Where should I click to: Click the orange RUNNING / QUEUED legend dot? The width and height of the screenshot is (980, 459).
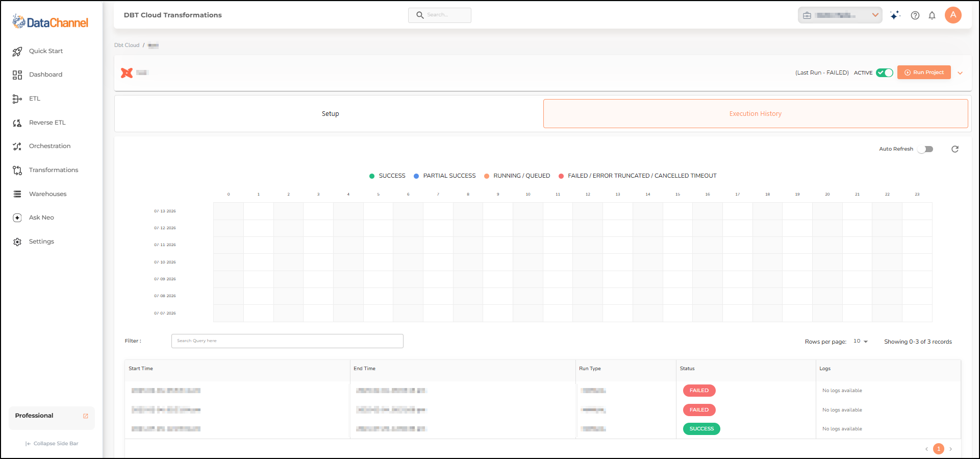click(487, 176)
